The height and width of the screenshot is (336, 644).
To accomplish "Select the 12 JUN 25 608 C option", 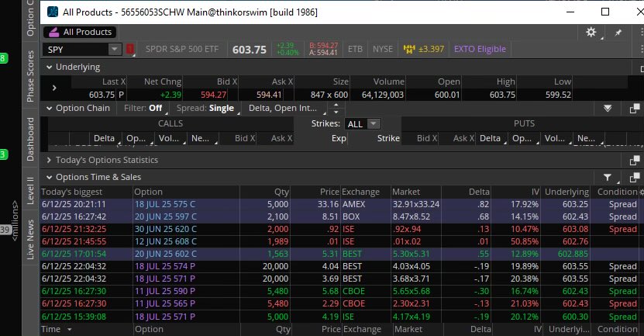I will tap(166, 241).
